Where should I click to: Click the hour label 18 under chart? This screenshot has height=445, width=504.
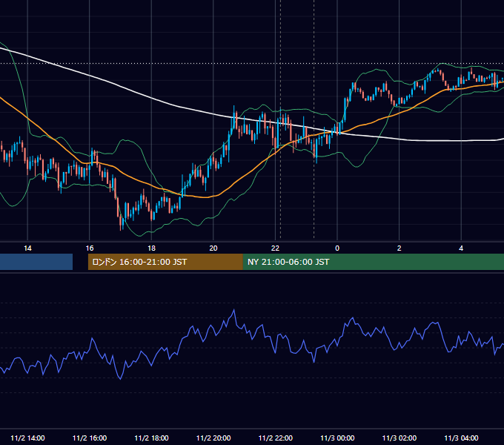pos(151,248)
